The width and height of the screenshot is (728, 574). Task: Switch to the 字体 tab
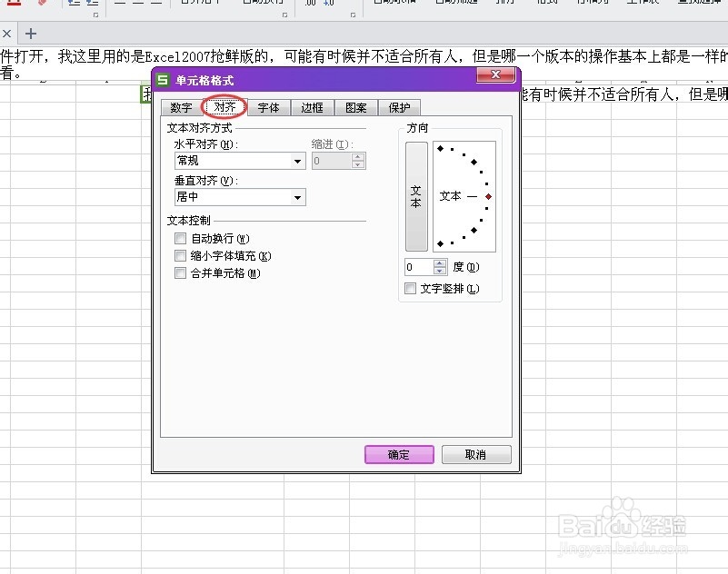[269, 107]
